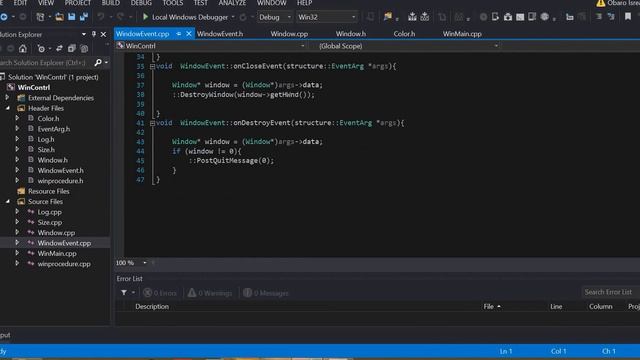Click the magnifier icon in Solution Explorer search
The image size is (640, 360).
pos(98,62)
